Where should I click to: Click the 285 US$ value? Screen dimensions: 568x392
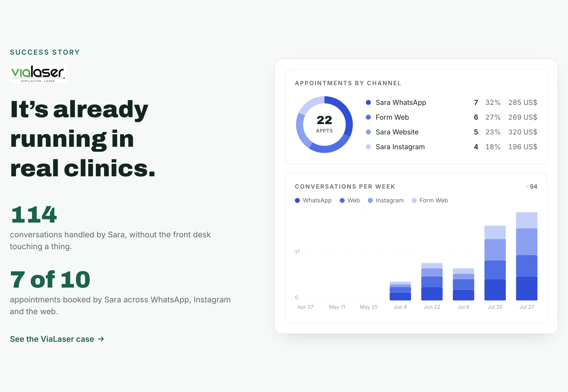tap(523, 102)
